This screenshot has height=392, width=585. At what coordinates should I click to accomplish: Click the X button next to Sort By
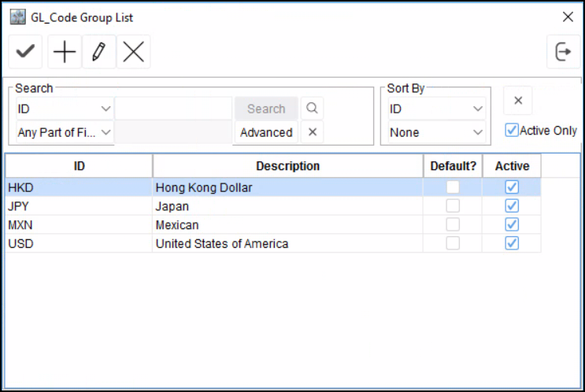tap(518, 100)
